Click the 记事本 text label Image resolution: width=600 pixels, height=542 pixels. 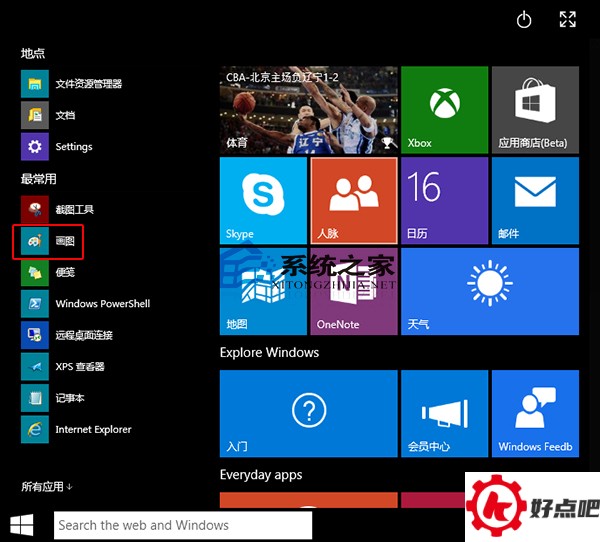[x=70, y=398]
